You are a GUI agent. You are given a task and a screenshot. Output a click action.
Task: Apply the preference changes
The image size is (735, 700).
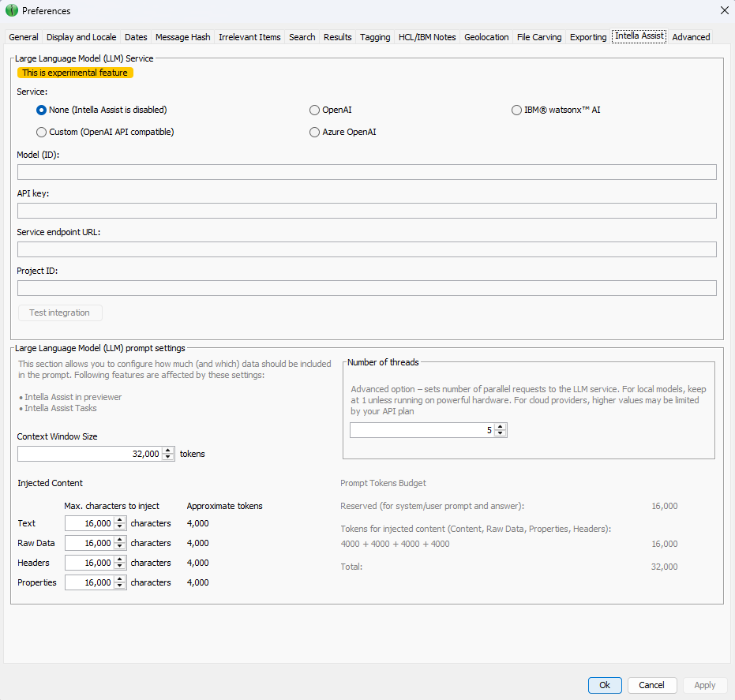(704, 685)
